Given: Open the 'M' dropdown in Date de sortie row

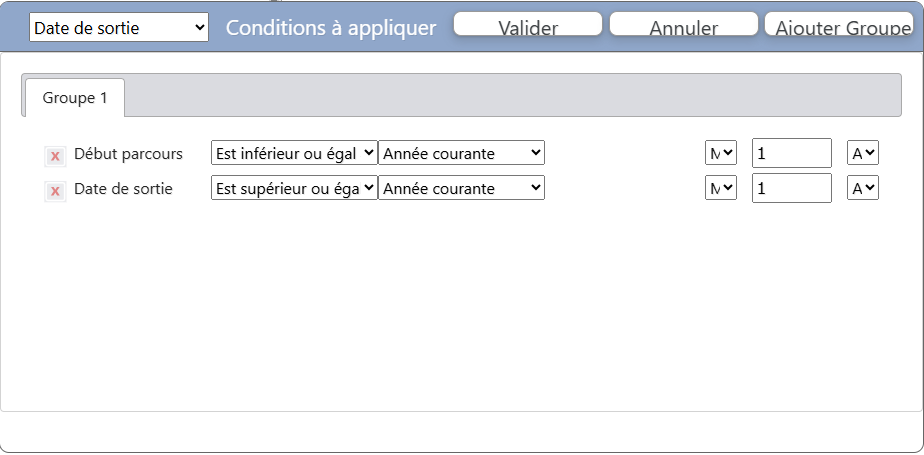Looking at the screenshot, I should click(721, 187).
